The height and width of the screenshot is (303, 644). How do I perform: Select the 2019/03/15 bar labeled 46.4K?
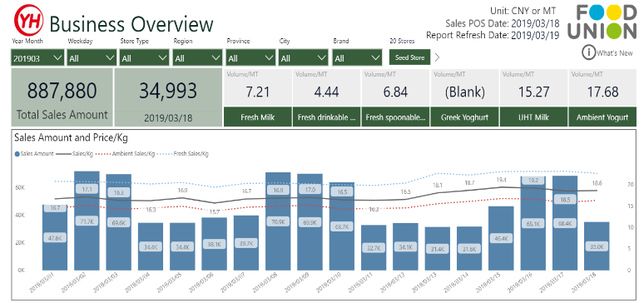(502, 238)
